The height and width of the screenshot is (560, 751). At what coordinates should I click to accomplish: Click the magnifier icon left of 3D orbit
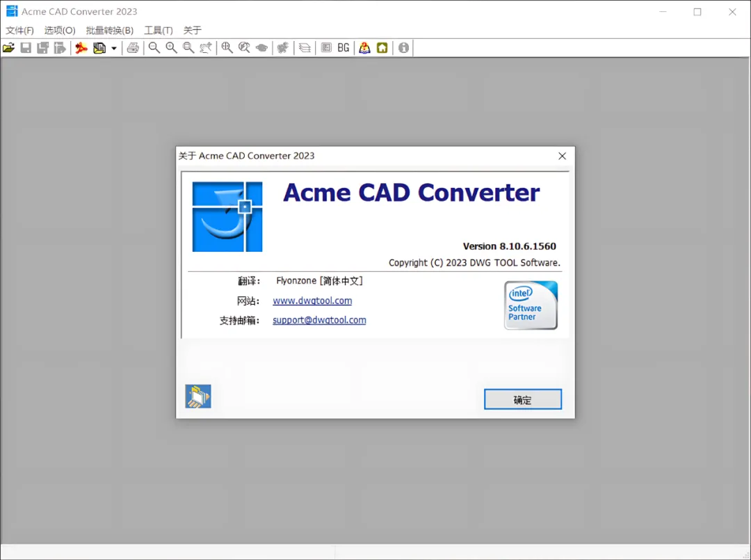pos(244,48)
